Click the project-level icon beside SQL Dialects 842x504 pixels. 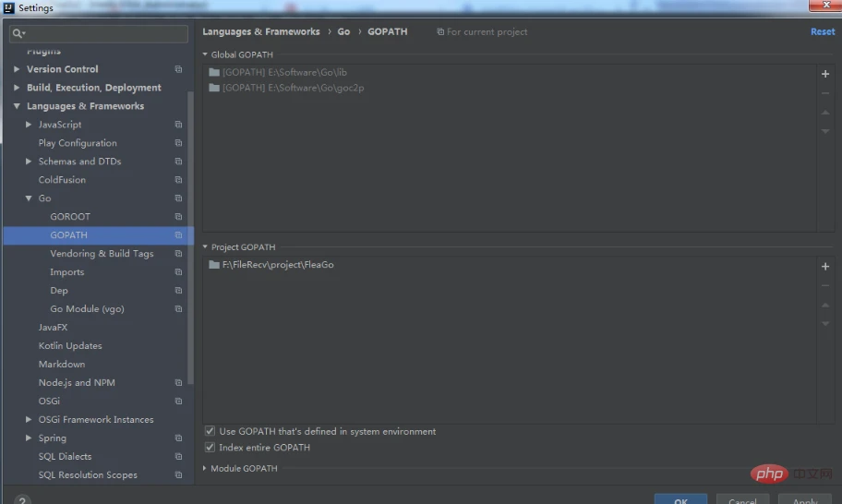pyautogui.click(x=178, y=456)
